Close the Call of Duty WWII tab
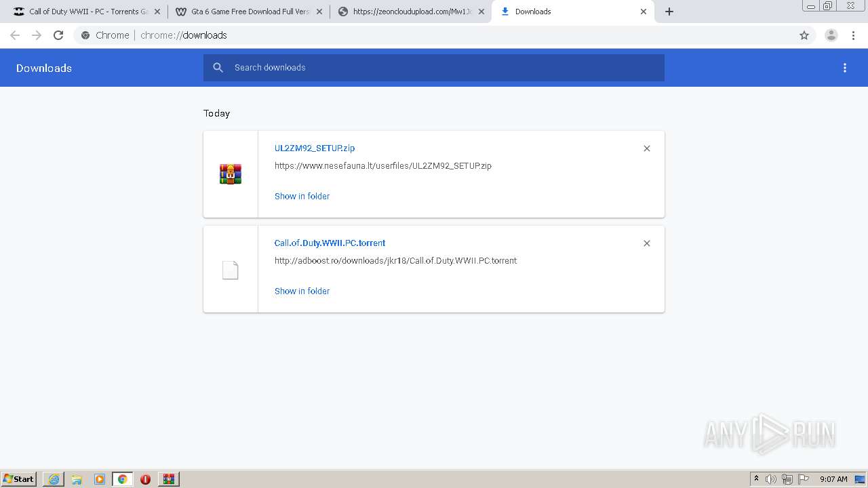This screenshot has width=868, height=488. [157, 12]
